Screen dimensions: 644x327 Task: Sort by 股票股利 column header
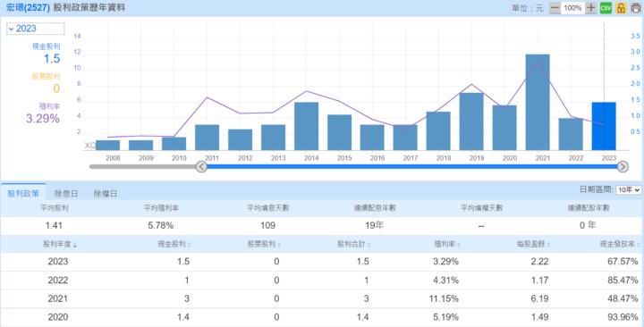tap(264, 244)
